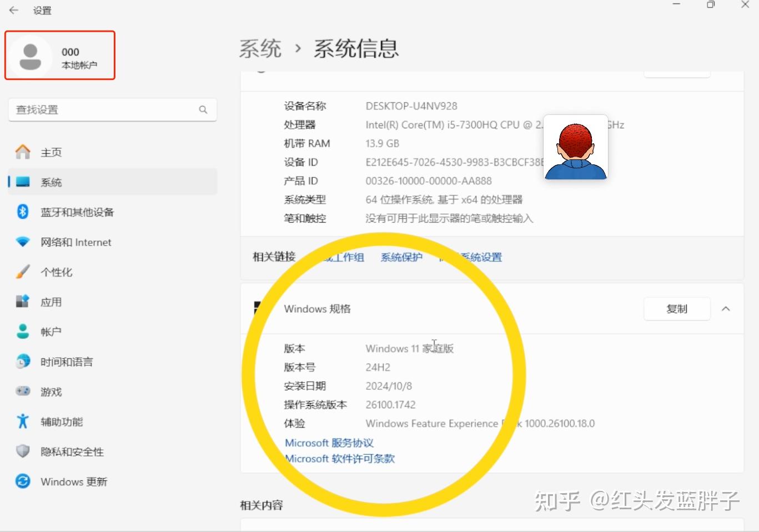
Task: Open 隐私和安全性 settings
Action: [113, 452]
